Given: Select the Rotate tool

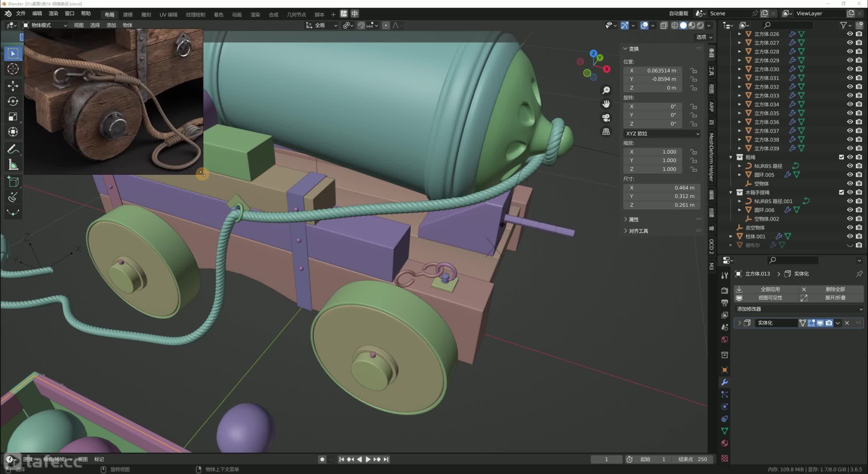Looking at the screenshot, I should (13, 101).
